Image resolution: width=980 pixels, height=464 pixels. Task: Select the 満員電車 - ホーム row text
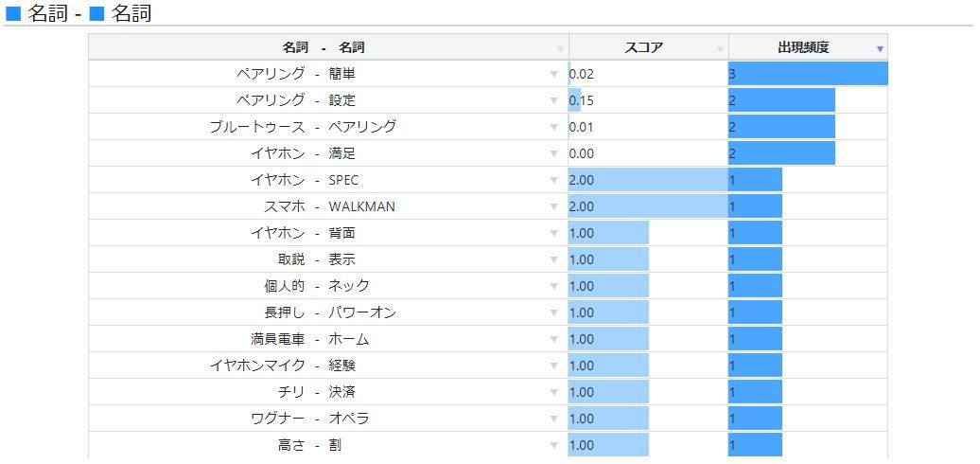(310, 340)
